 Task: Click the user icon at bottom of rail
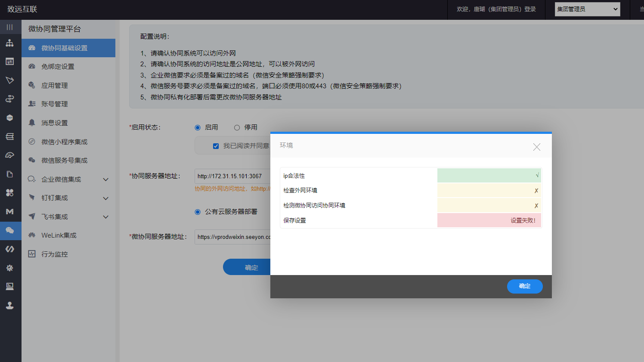[9, 306]
